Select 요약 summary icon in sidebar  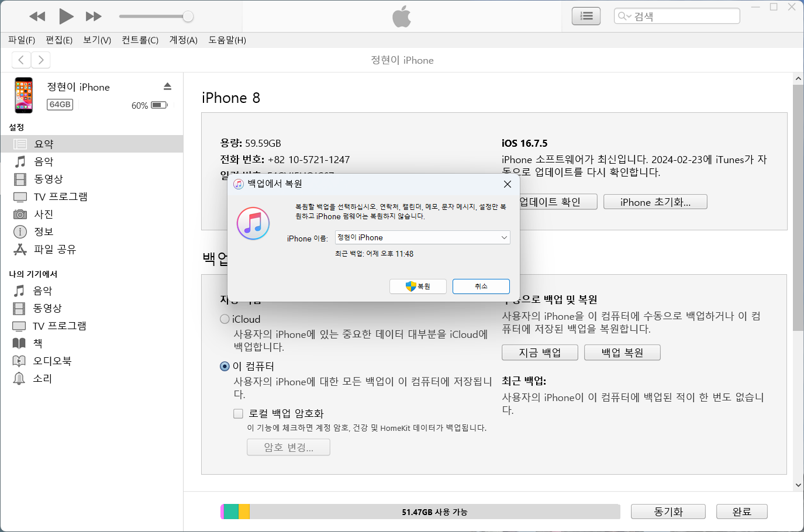point(20,144)
